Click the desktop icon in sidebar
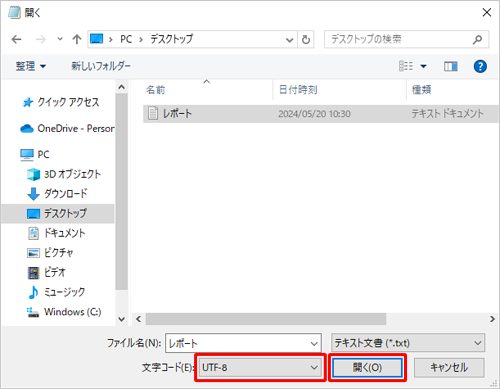Screen dimensions: 500x389 point(33,214)
